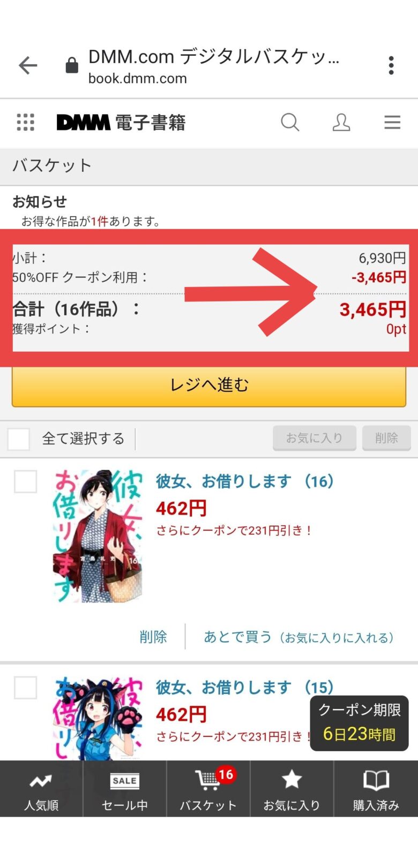Check the 全て選択する checkbox
418x868 pixels.
pyautogui.click(x=19, y=439)
